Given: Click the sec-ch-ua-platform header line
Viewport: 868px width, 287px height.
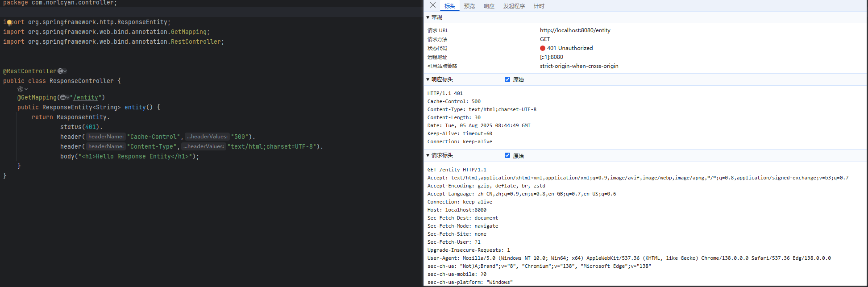Looking at the screenshot, I should click(470, 282).
